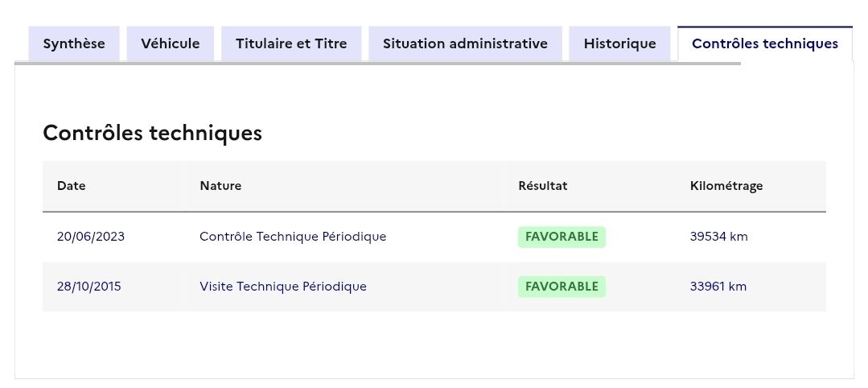The height and width of the screenshot is (388, 868).
Task: Click the Résultat column header
Action: click(542, 186)
